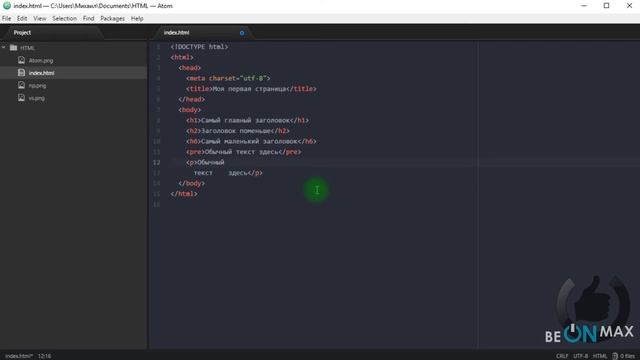Click cursor position 12:16 in status bar
The image size is (640, 360).
tap(44, 356)
